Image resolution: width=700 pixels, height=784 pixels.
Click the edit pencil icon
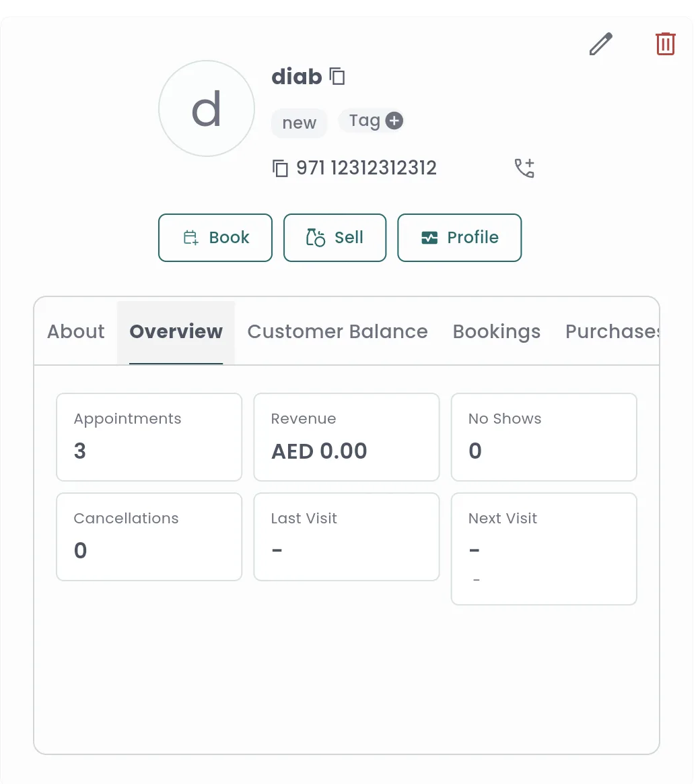click(600, 44)
